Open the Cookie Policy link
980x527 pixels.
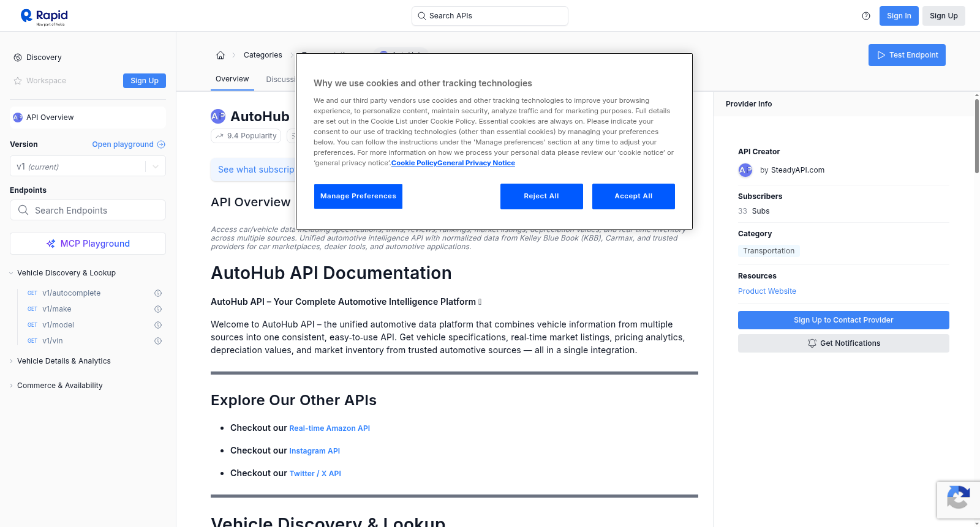[x=414, y=163]
